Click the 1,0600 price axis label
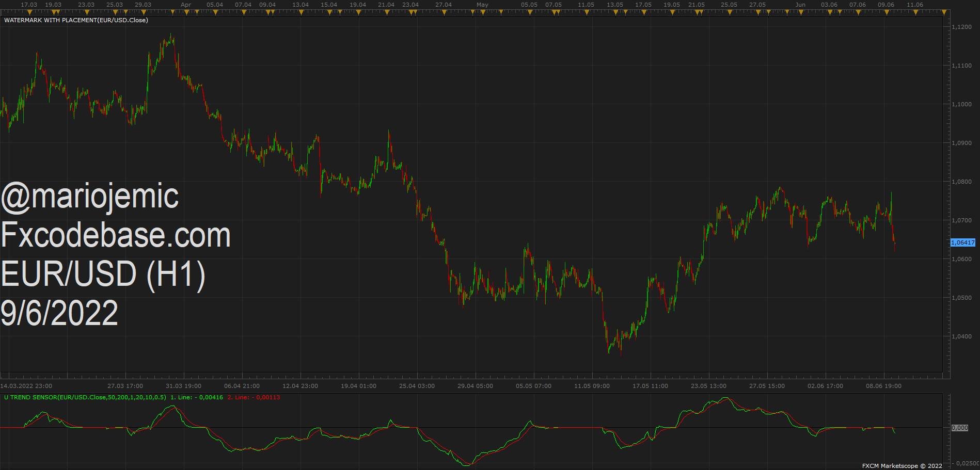 (x=961, y=259)
